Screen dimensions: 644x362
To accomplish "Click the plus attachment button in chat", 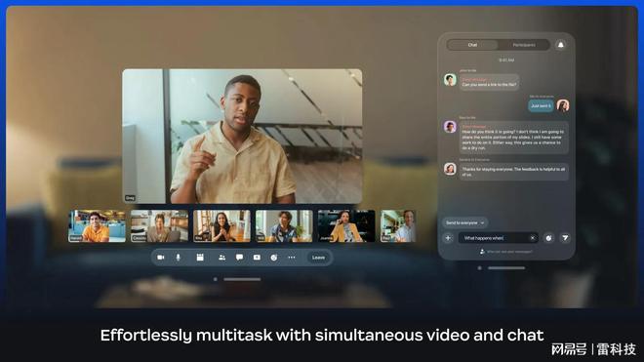I will [448, 238].
